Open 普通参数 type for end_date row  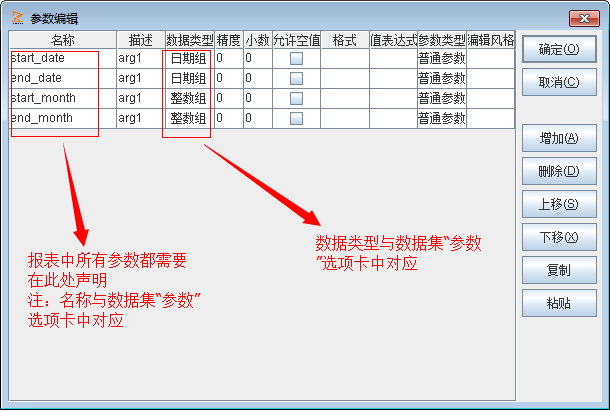(442, 78)
